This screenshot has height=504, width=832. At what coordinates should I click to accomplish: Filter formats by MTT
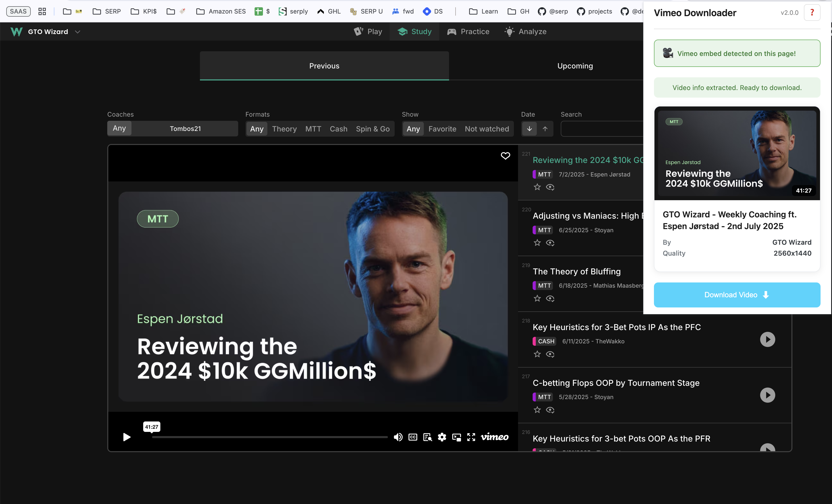pyautogui.click(x=313, y=129)
